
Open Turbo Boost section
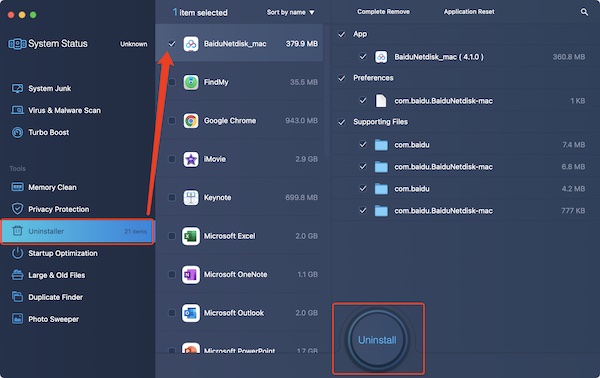(x=49, y=132)
